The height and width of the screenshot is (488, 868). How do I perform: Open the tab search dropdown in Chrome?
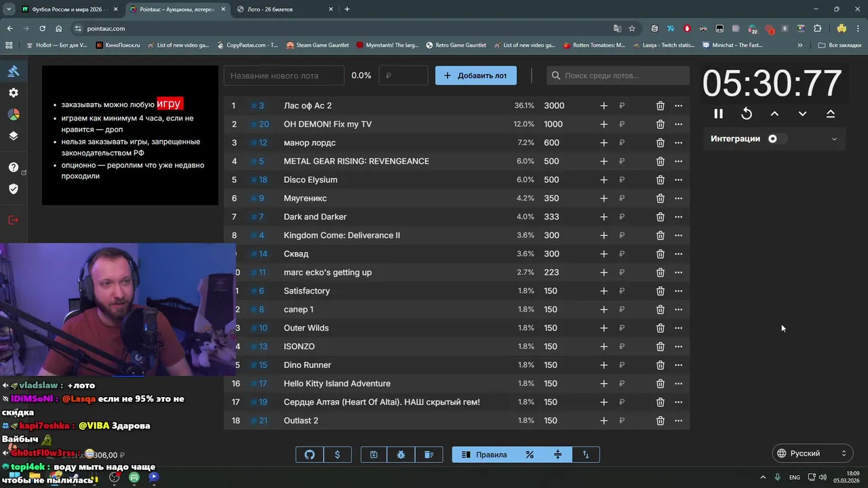click(9, 9)
